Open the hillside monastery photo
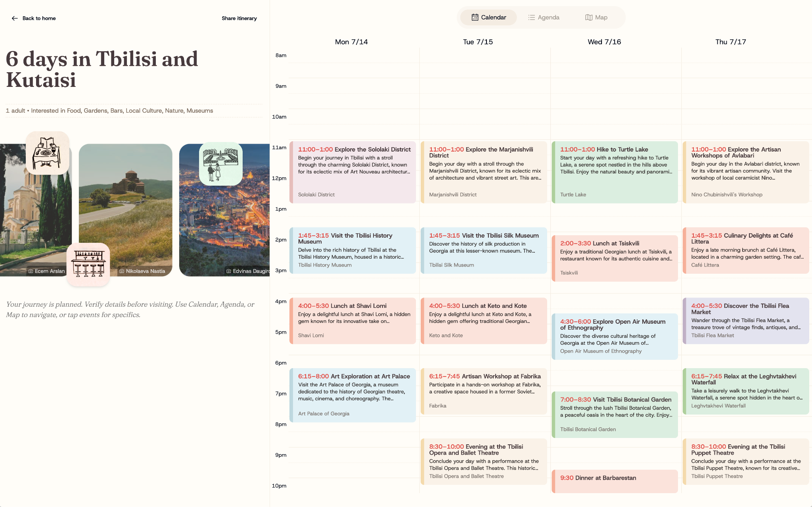Viewport: 812px width, 507px height. point(125,210)
